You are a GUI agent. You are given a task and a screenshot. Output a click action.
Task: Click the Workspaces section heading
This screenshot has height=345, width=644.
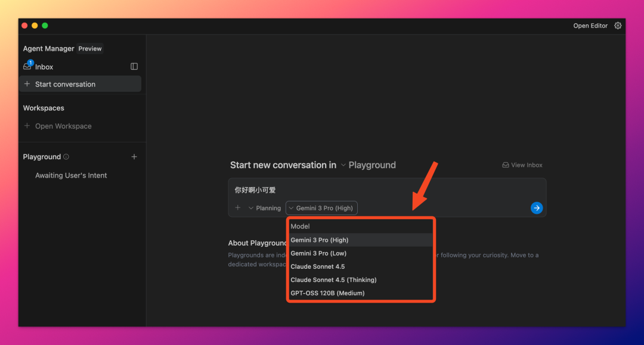point(44,108)
